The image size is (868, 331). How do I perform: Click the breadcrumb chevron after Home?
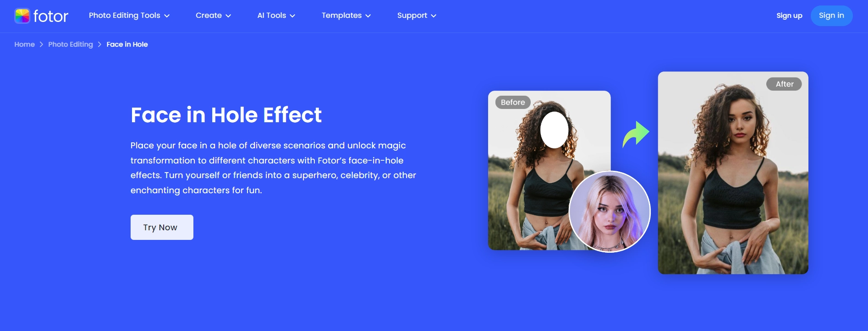[41, 44]
